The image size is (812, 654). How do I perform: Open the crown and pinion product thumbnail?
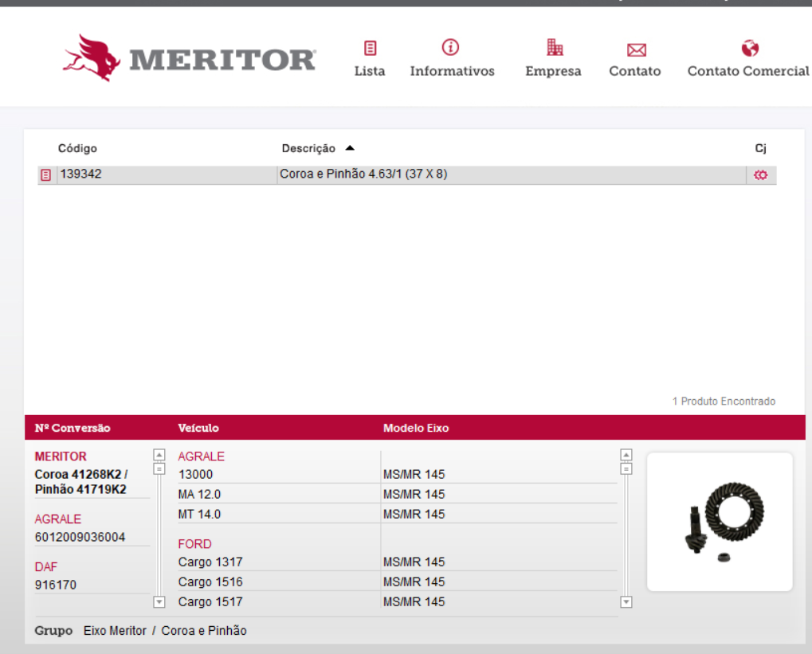(720, 522)
